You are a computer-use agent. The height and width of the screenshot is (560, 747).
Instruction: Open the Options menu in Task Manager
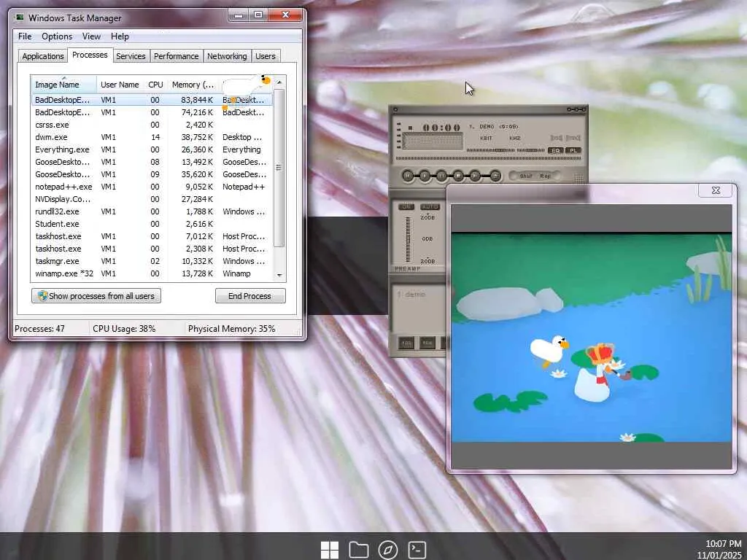tap(57, 36)
